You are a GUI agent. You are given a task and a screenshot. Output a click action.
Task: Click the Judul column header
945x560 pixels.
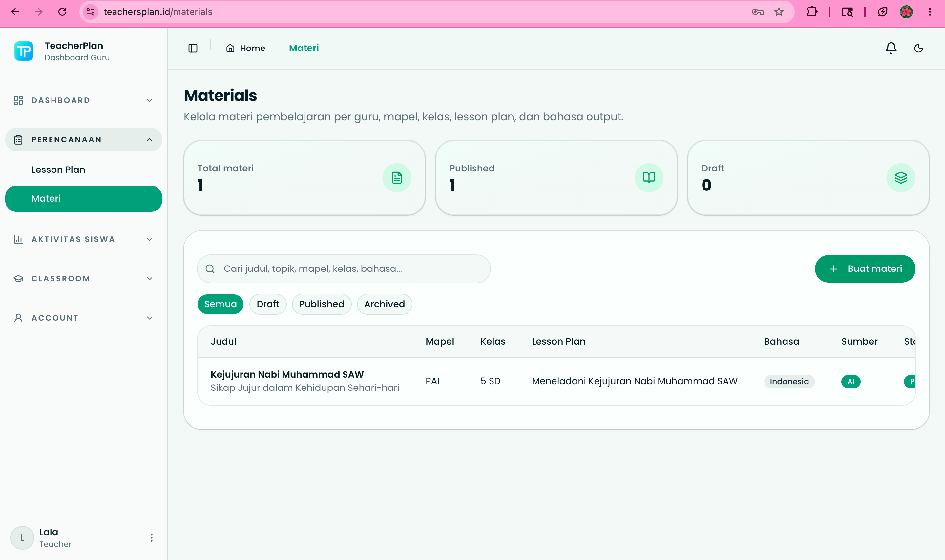223,342
